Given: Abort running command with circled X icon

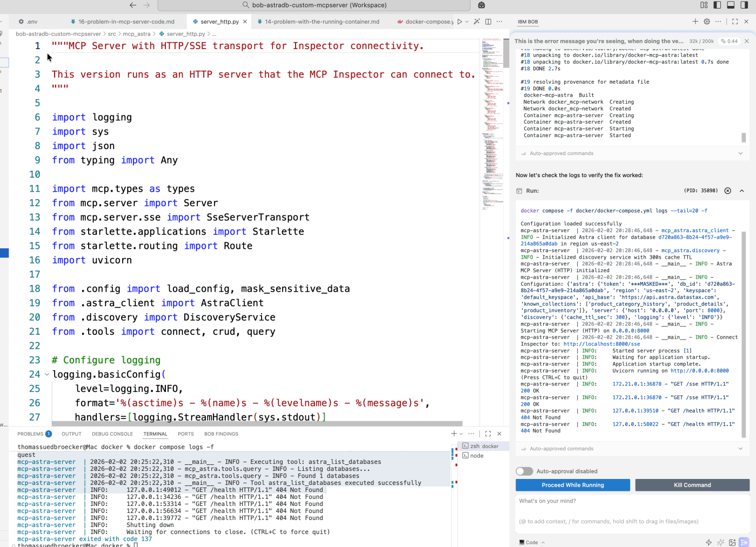Looking at the screenshot, I should coord(727,191).
